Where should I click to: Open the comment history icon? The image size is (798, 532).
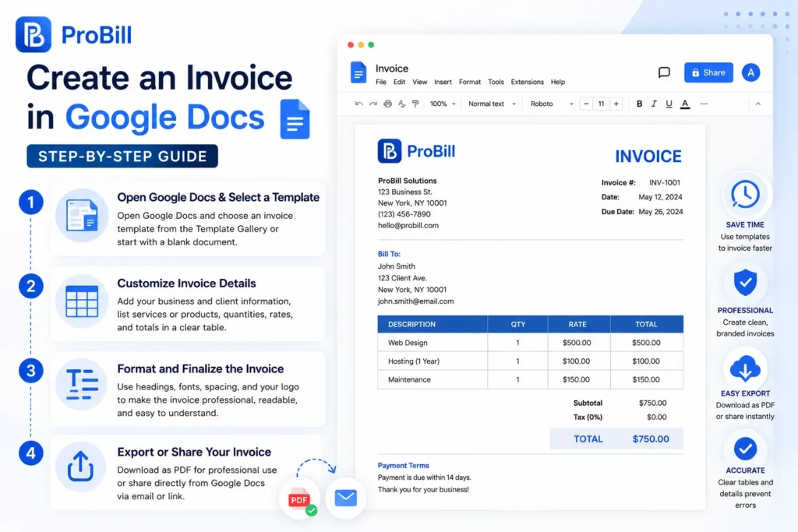coord(664,72)
